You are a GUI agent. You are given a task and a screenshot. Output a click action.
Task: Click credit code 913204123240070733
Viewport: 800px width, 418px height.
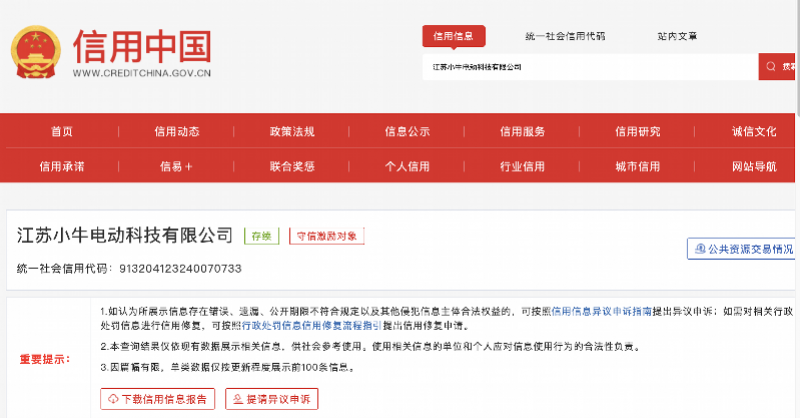tap(180, 268)
